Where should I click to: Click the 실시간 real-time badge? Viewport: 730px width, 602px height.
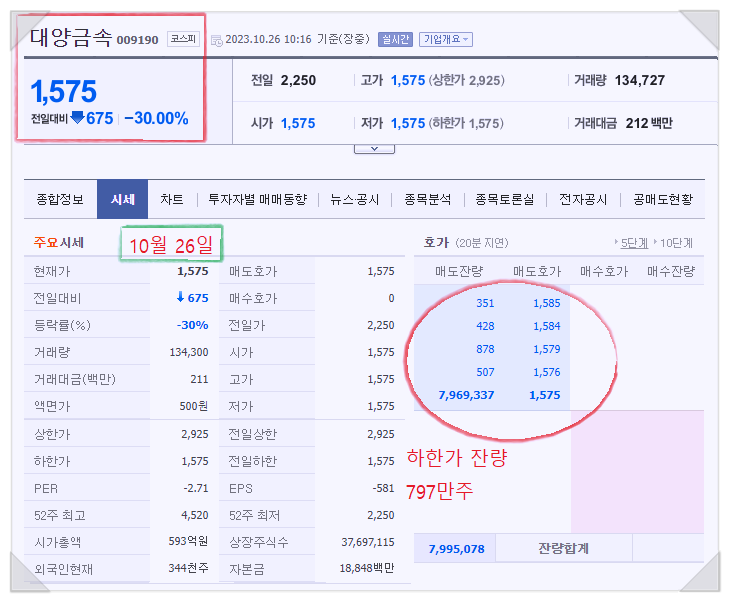pos(395,40)
